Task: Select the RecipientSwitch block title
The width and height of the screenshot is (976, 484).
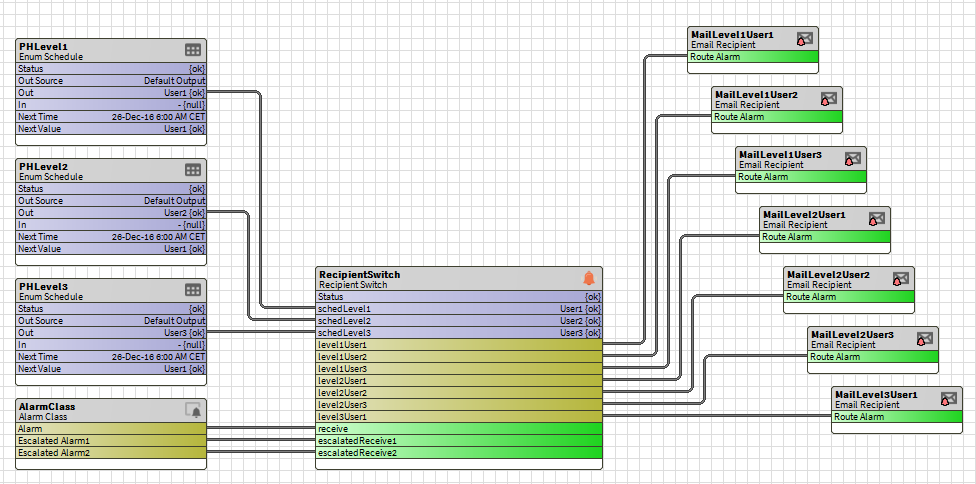Action: (359, 274)
